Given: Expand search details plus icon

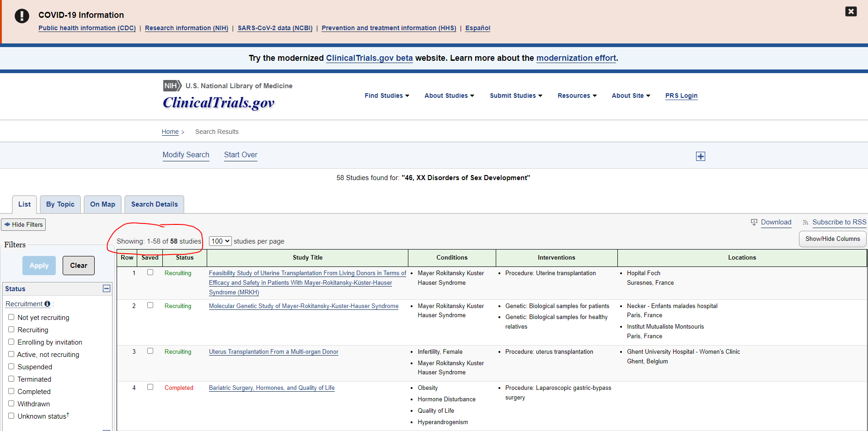Looking at the screenshot, I should click(x=700, y=156).
